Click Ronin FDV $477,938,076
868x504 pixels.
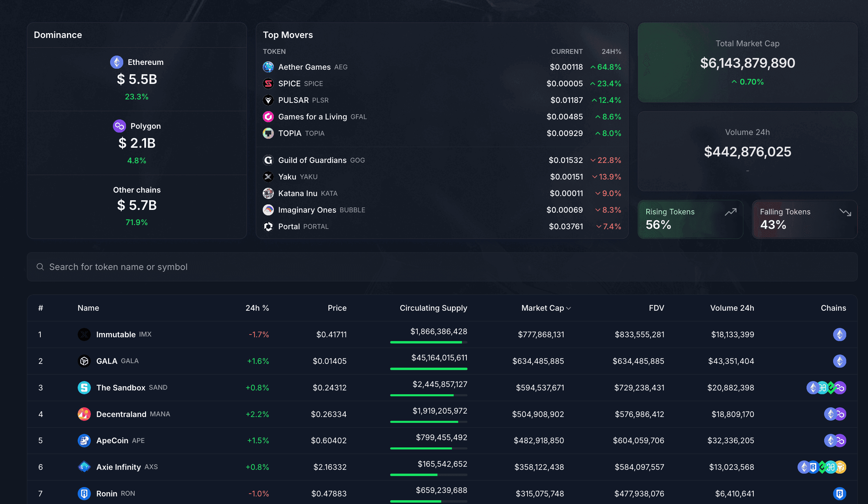point(639,494)
